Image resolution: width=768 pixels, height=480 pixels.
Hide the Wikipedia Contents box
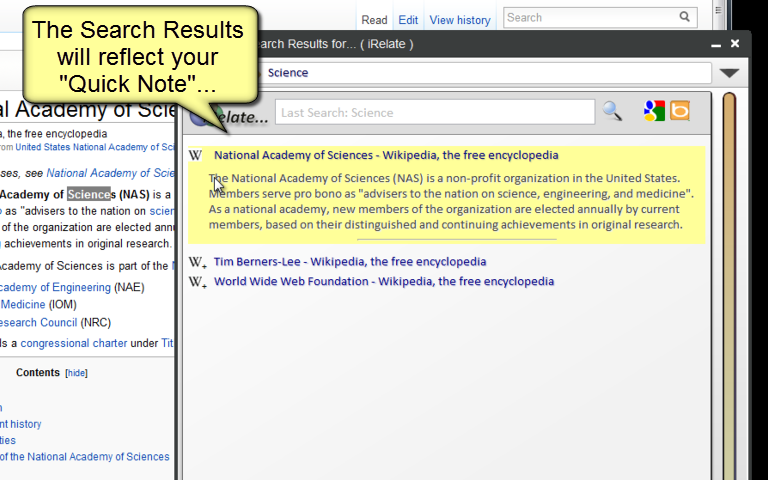(76, 373)
